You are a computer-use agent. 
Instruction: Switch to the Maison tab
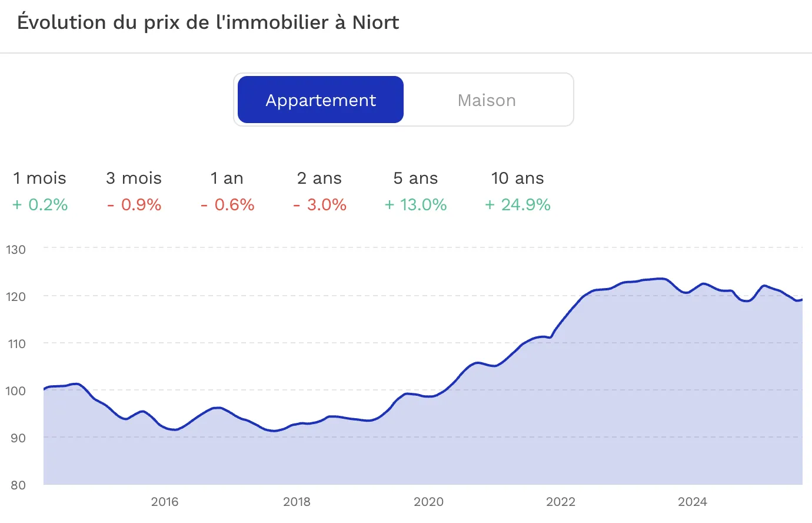487,100
